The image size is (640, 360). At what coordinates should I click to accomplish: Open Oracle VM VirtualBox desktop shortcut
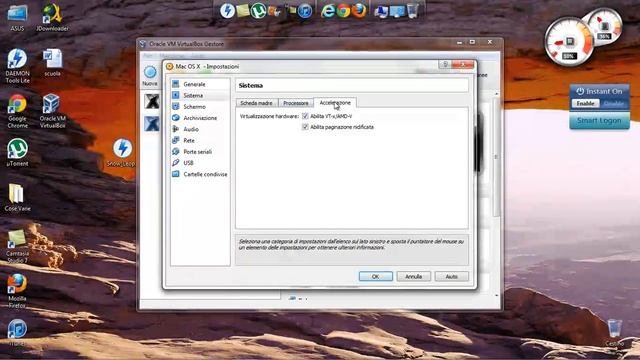coord(52,111)
